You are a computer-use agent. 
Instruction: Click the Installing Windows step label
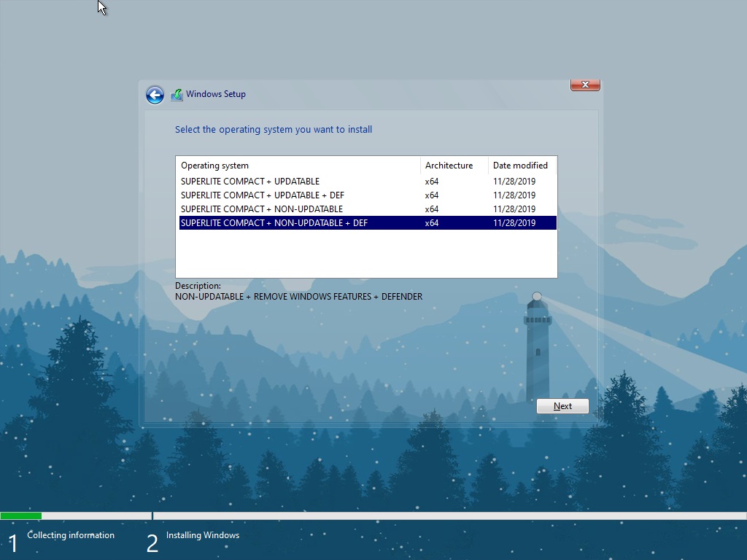[203, 535]
